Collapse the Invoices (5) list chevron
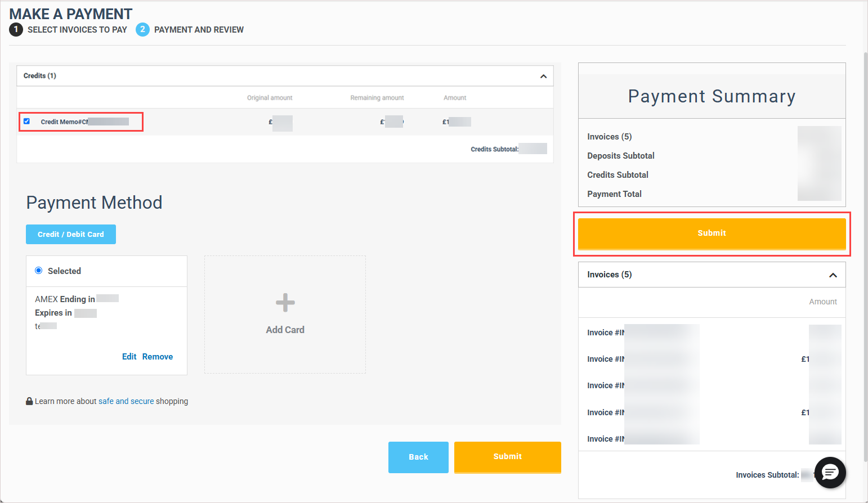The width and height of the screenshot is (868, 503). [833, 275]
